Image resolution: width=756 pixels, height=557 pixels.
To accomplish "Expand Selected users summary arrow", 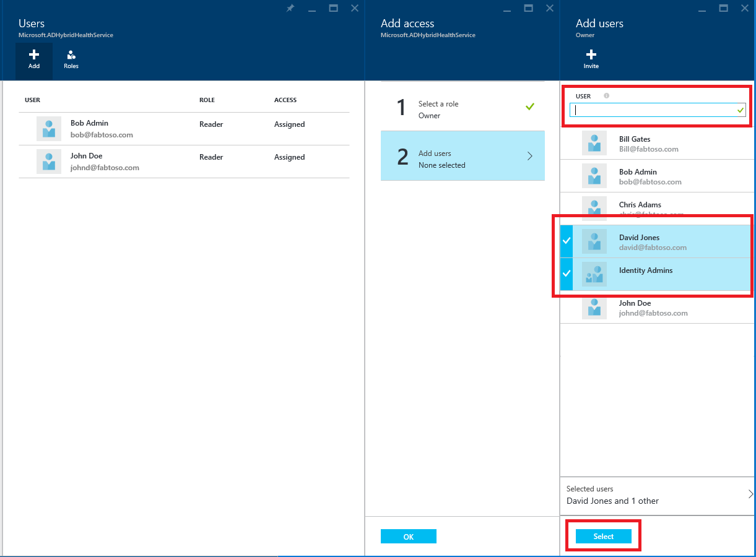I will [750, 494].
